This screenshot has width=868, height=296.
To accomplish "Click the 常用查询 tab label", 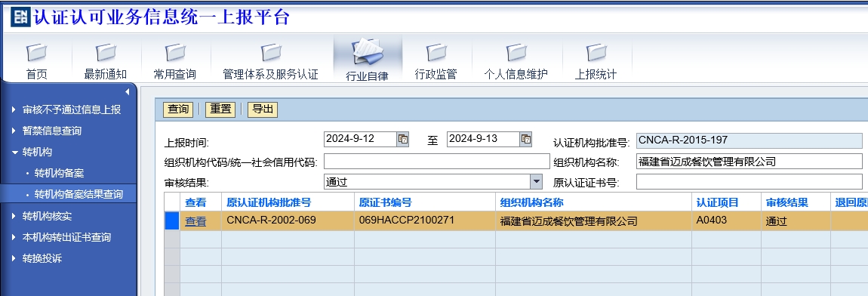I will [175, 74].
